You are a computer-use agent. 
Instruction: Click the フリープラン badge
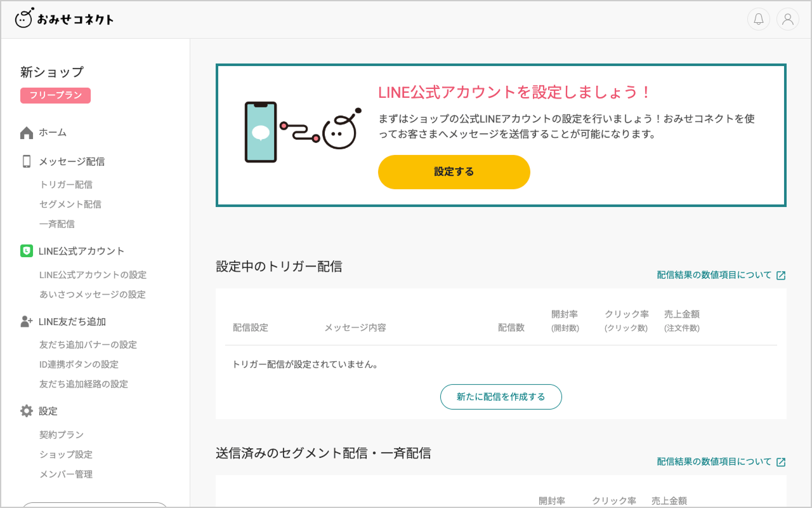pyautogui.click(x=56, y=95)
